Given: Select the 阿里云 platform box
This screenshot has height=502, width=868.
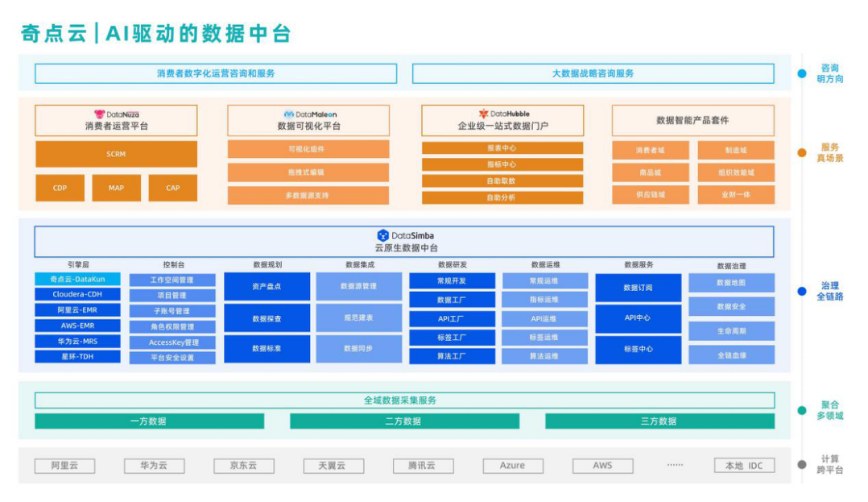Looking at the screenshot, I should click(x=64, y=466).
